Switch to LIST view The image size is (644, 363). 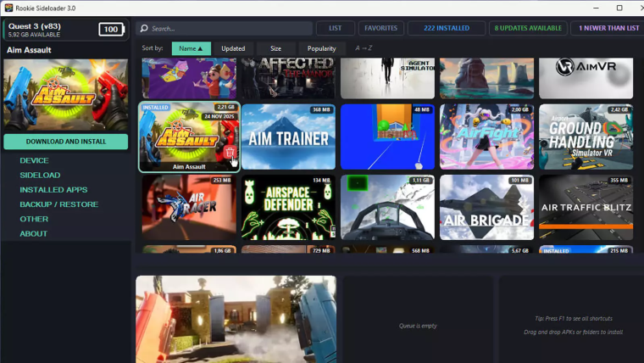click(335, 28)
